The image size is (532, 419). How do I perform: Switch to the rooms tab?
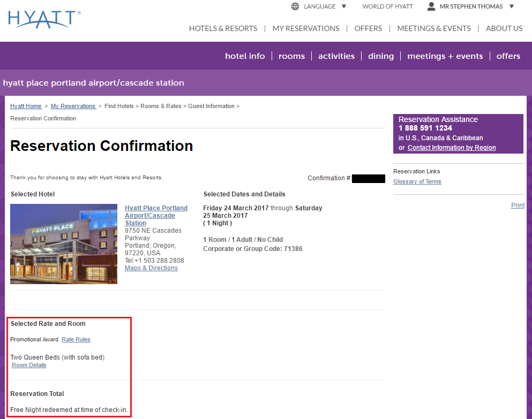point(291,56)
